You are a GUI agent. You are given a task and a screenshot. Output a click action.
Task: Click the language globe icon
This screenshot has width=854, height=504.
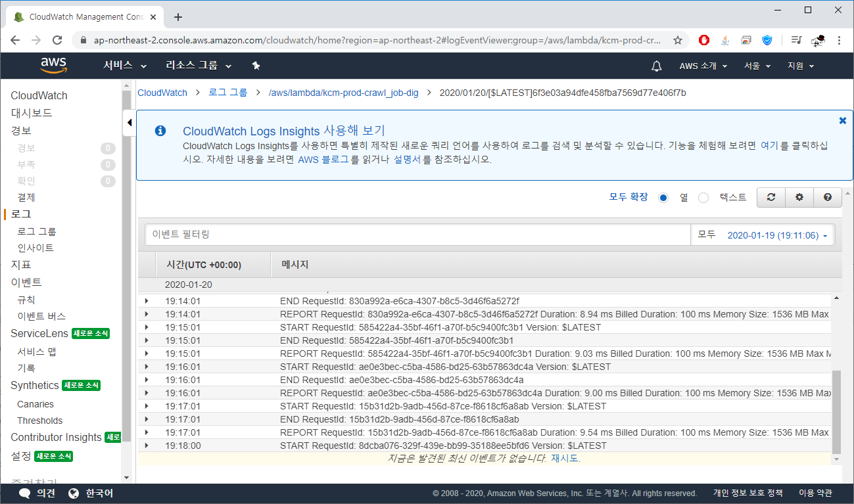73,493
